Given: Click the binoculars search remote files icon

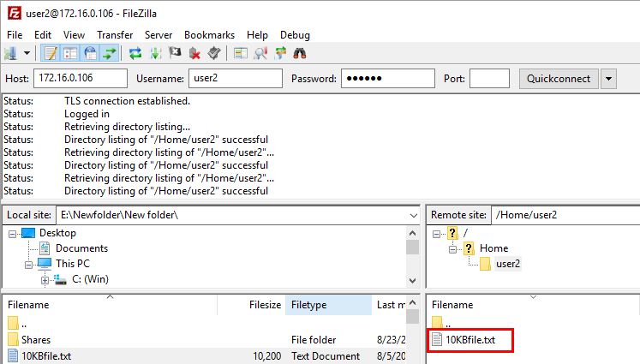Looking at the screenshot, I should click(x=300, y=53).
